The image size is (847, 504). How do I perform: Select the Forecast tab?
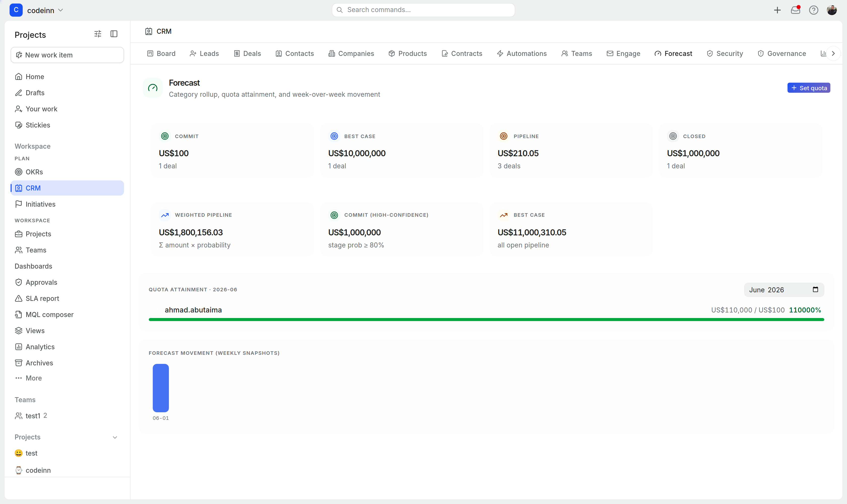pos(673,54)
